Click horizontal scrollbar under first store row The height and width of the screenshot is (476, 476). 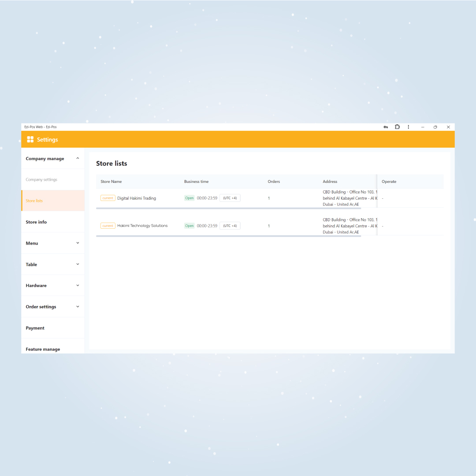click(229, 208)
